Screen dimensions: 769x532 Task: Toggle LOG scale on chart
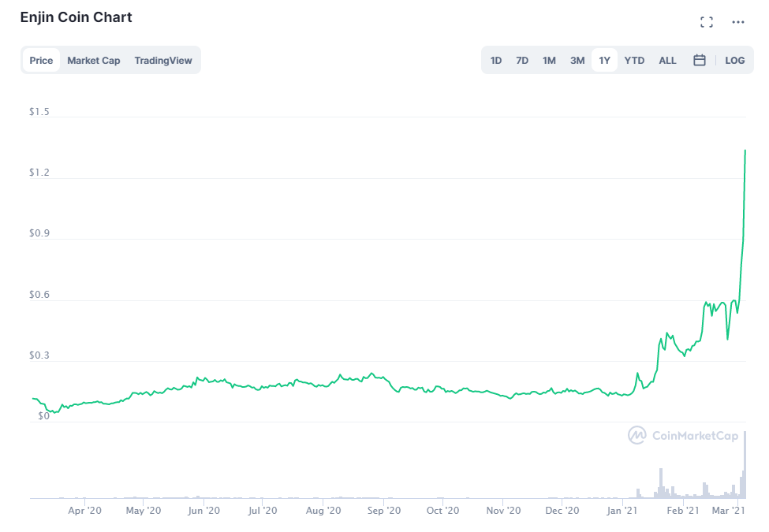click(734, 60)
